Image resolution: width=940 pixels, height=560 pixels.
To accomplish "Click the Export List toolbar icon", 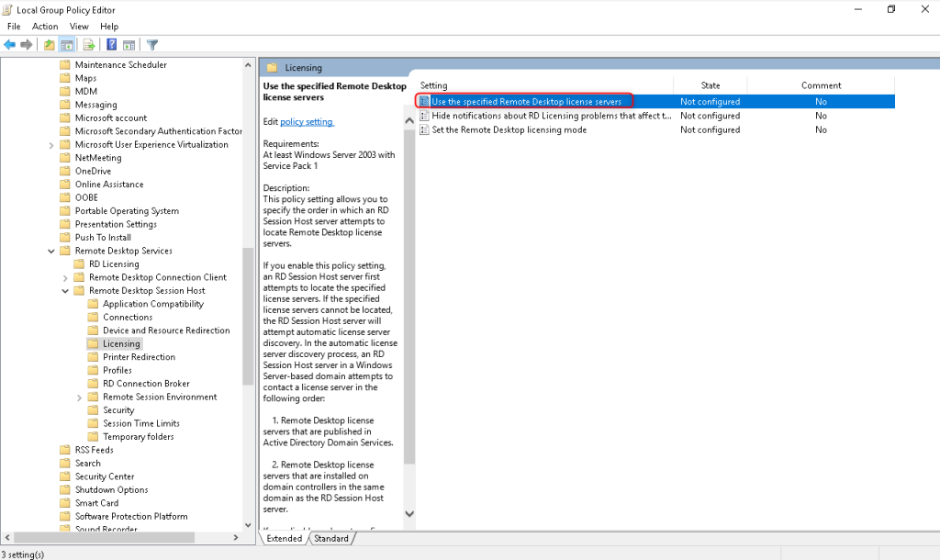I will click(89, 45).
